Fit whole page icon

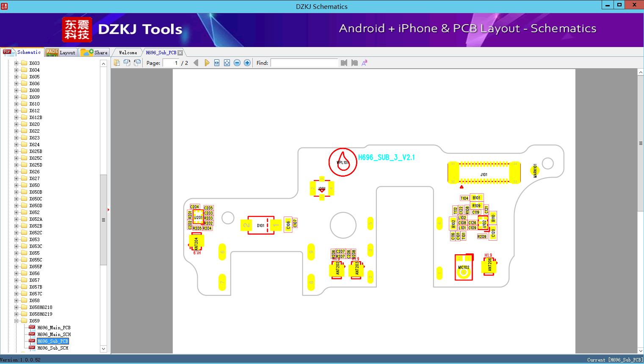pos(227,63)
